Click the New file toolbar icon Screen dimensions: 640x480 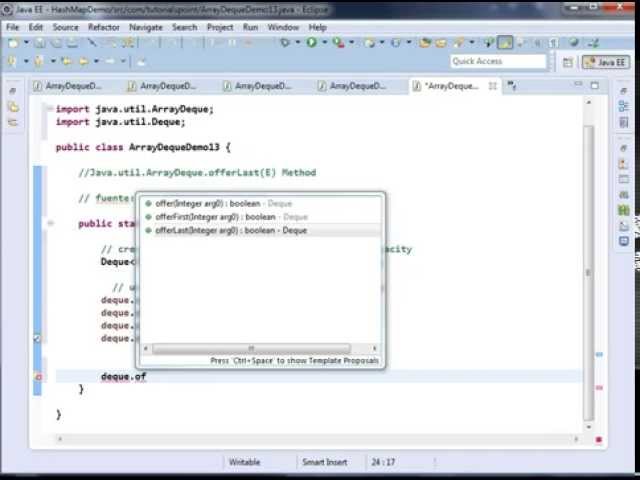pos(13,42)
